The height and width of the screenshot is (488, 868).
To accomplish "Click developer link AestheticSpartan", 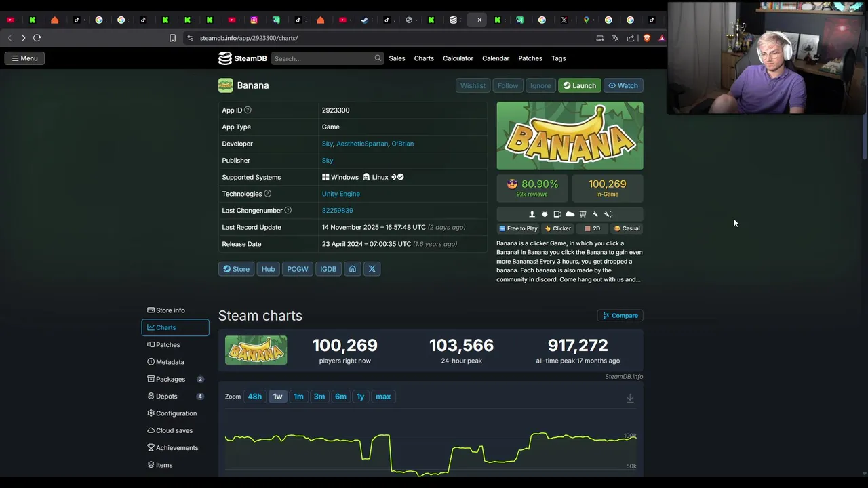I will (x=362, y=144).
